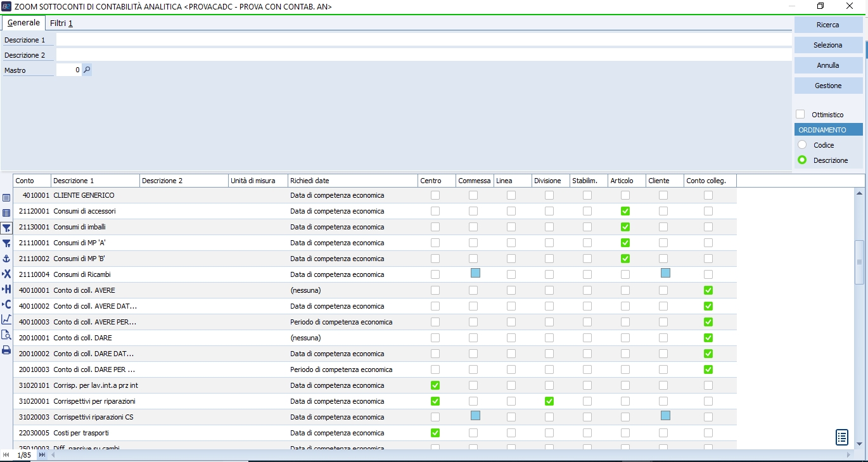The image size is (868, 462).
Task: Click the list icon at grid bottom-right
Action: (x=841, y=437)
